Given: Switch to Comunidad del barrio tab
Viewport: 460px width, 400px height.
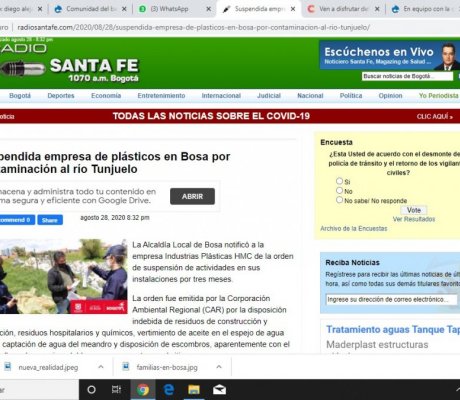Looking at the screenshot, I should tap(91, 9).
